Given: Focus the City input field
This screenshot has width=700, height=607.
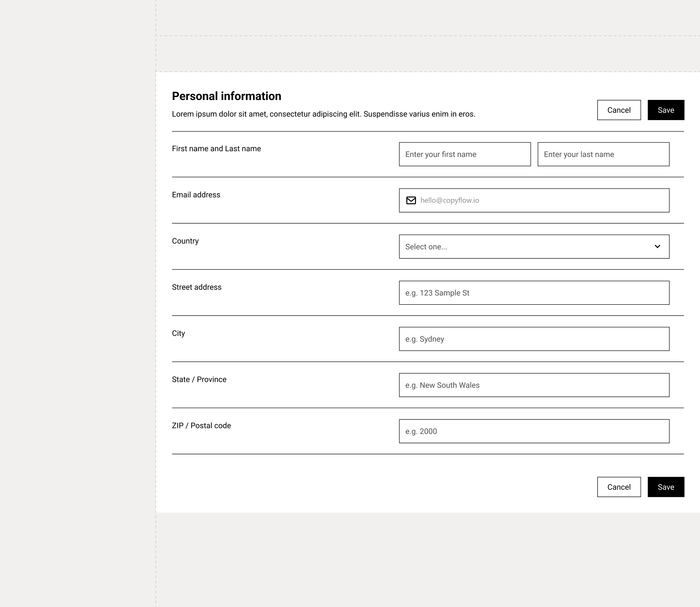Looking at the screenshot, I should [x=534, y=339].
